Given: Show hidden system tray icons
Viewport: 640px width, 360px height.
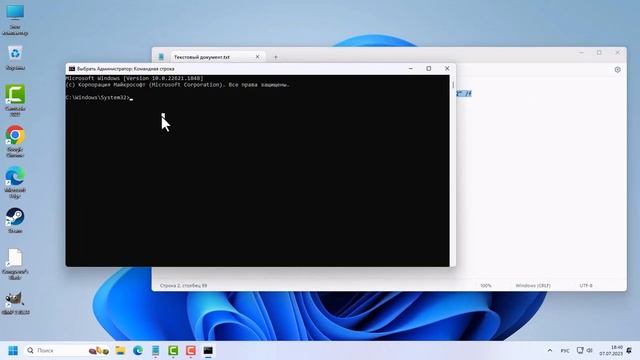Looking at the screenshot, I should coord(550,351).
